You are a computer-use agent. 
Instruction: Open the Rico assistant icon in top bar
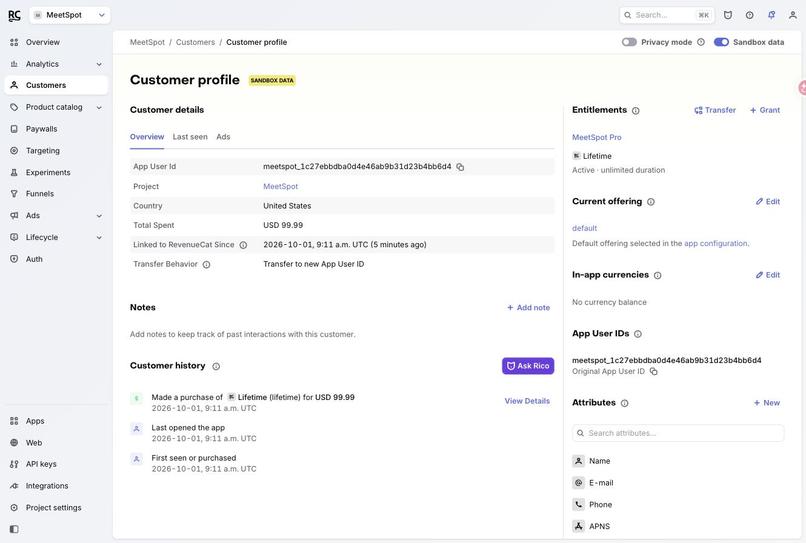[728, 15]
